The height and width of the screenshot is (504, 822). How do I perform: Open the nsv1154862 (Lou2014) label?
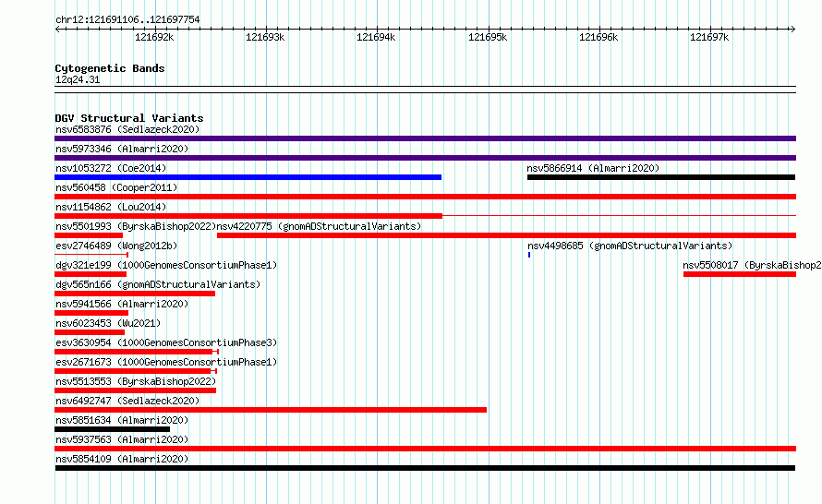coord(111,207)
